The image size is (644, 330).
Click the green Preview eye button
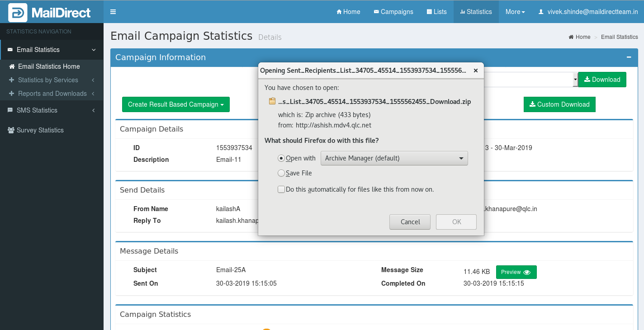click(x=516, y=272)
